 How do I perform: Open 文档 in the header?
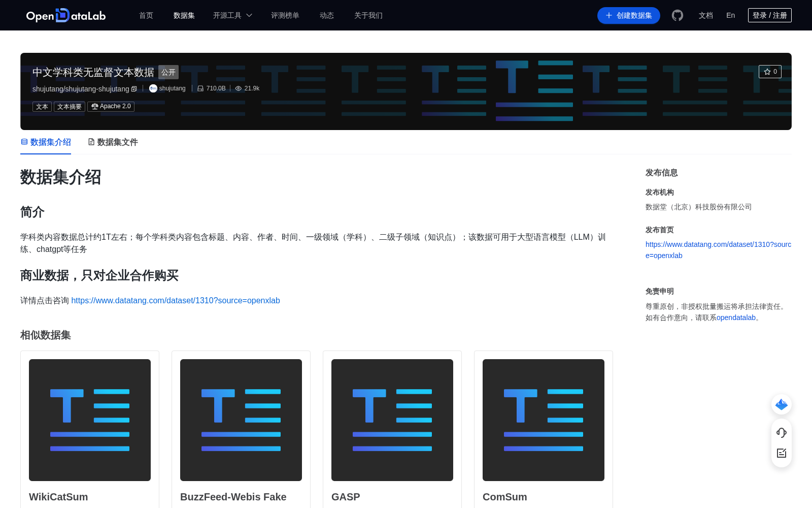coord(706,15)
